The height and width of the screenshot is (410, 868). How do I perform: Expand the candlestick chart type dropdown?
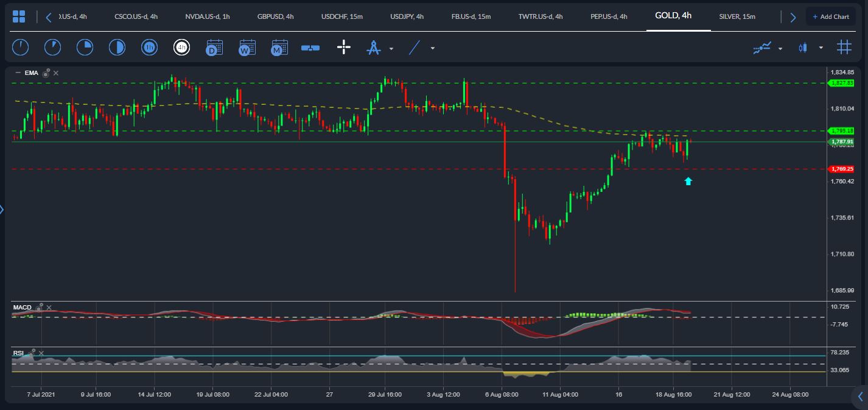click(x=821, y=48)
